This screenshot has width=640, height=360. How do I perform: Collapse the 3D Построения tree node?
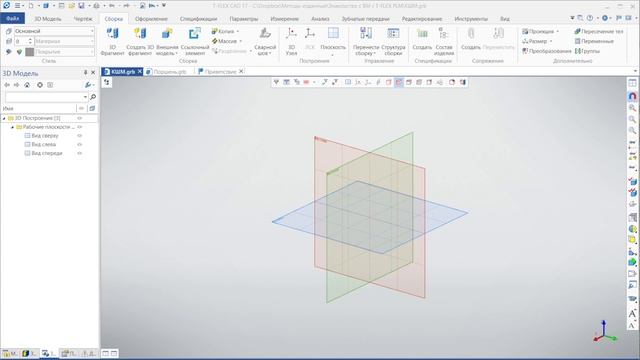pos(4,118)
